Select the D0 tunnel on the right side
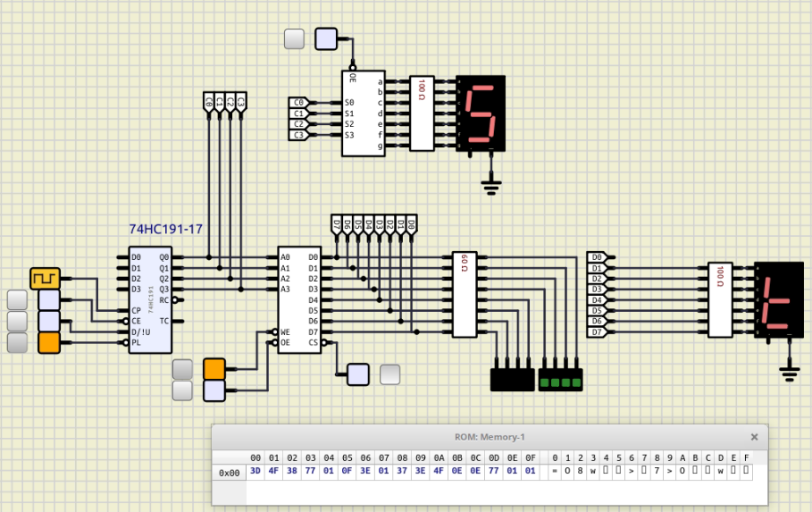 pos(597,257)
